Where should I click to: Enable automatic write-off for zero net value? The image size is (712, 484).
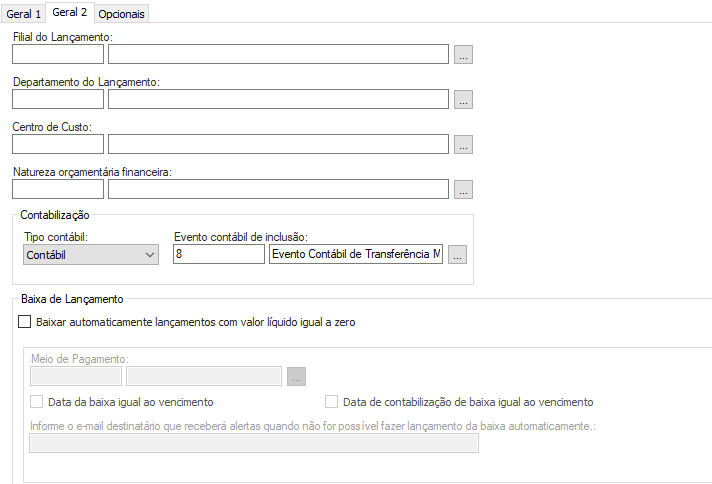25,322
